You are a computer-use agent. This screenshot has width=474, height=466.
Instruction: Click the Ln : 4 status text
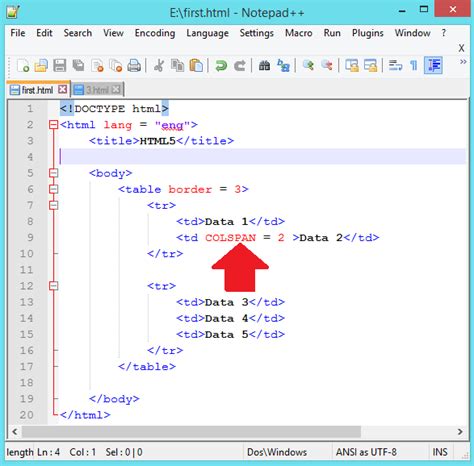(48, 452)
